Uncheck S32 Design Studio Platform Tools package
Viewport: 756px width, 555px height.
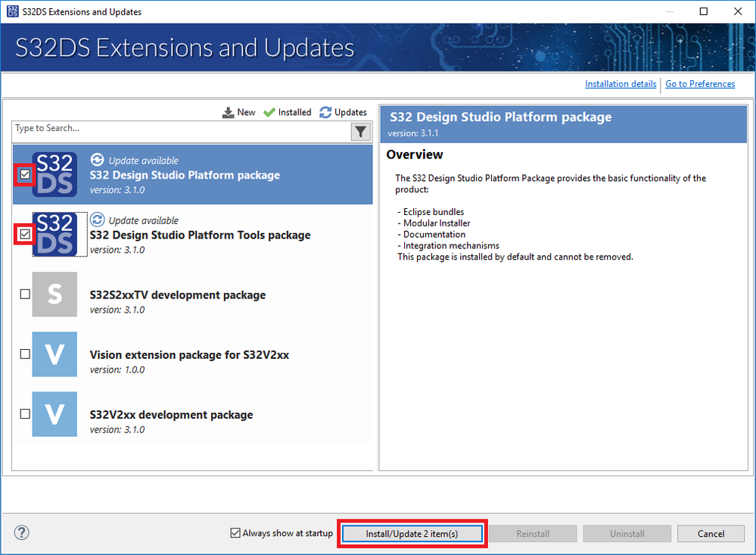(25, 235)
